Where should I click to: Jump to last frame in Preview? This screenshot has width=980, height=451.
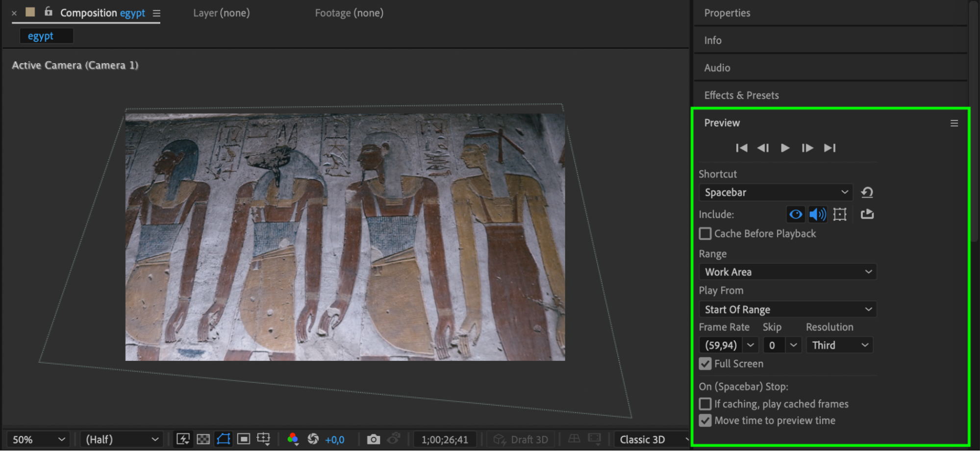click(829, 148)
